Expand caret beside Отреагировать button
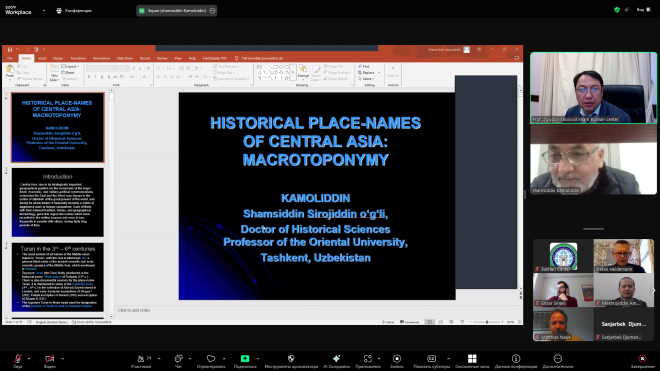 tap(224, 359)
